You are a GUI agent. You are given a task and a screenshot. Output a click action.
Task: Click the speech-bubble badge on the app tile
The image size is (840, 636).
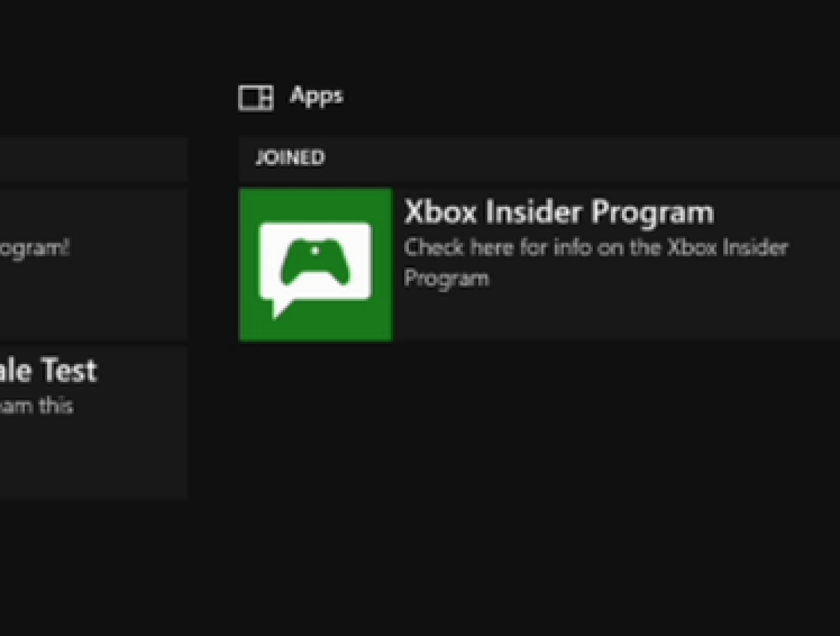(316, 269)
